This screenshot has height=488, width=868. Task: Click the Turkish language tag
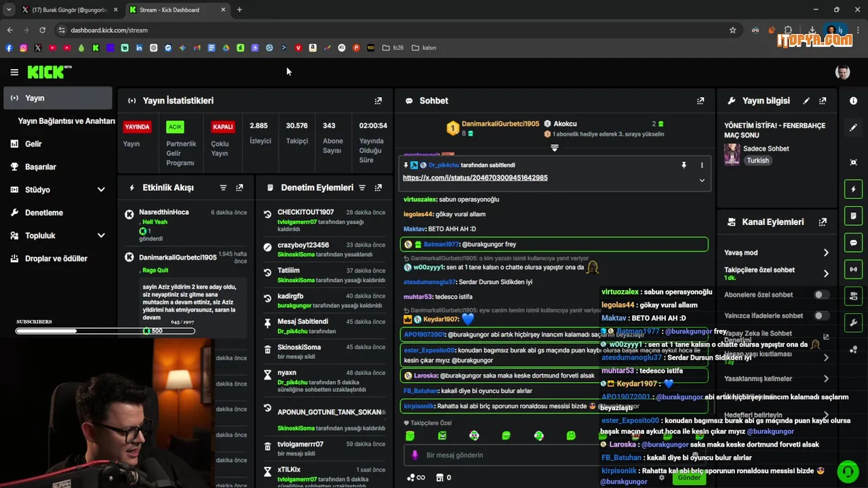757,161
